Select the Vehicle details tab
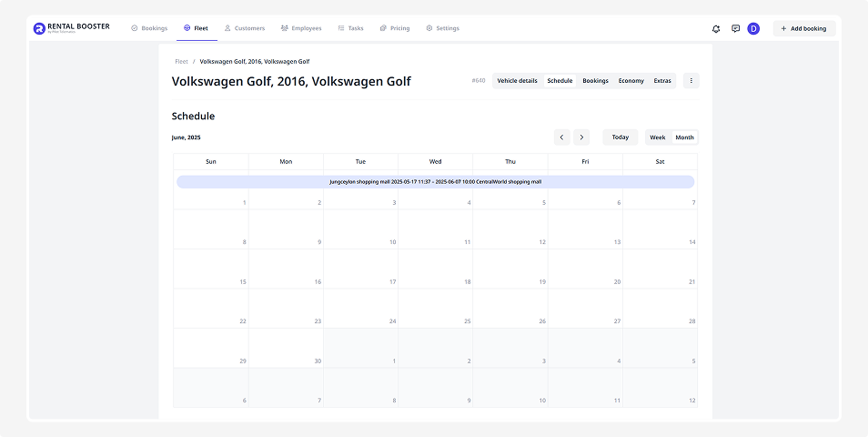 (517, 81)
